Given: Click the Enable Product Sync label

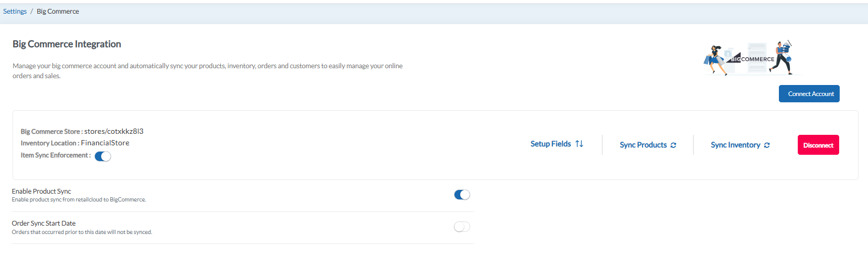Looking at the screenshot, I should coord(41,191).
